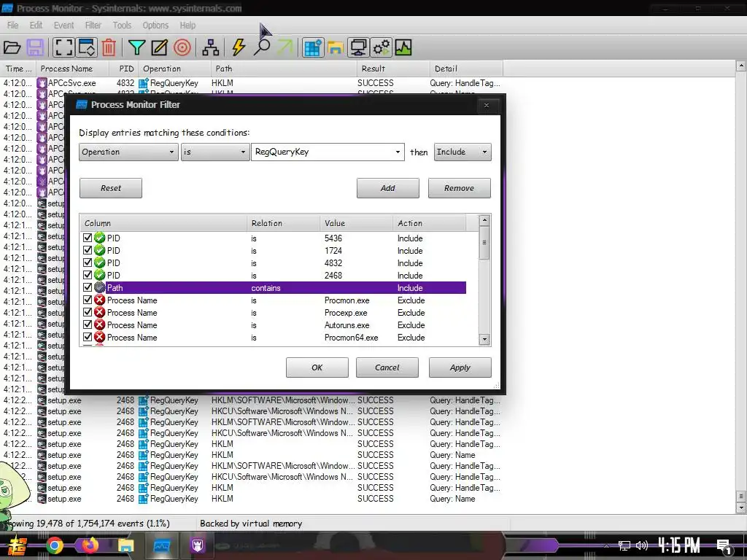The image size is (747, 560).
Task: Open the Start menu button
Action: tap(17, 545)
